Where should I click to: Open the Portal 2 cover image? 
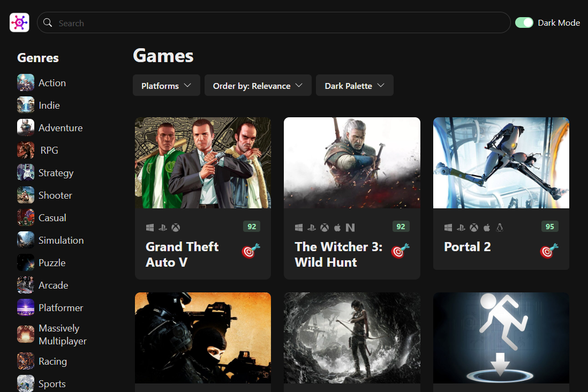(501, 163)
